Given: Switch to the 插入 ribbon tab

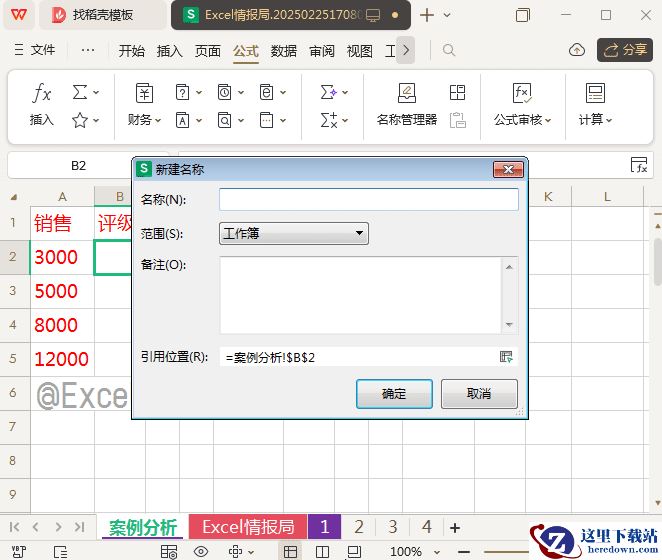Looking at the screenshot, I should click(169, 51).
